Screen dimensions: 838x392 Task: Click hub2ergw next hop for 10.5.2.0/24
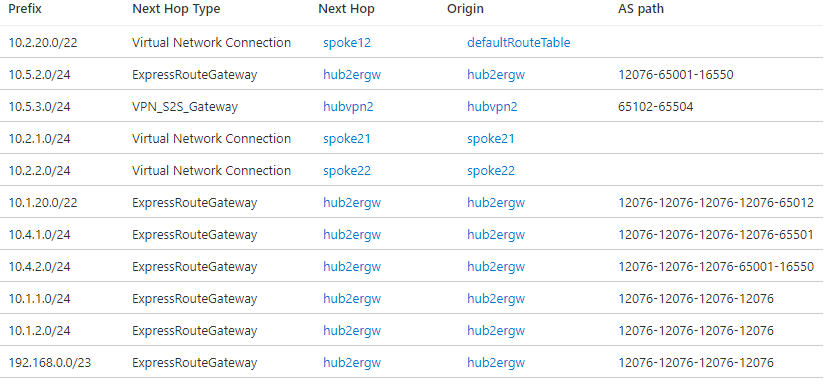pyautogui.click(x=352, y=75)
